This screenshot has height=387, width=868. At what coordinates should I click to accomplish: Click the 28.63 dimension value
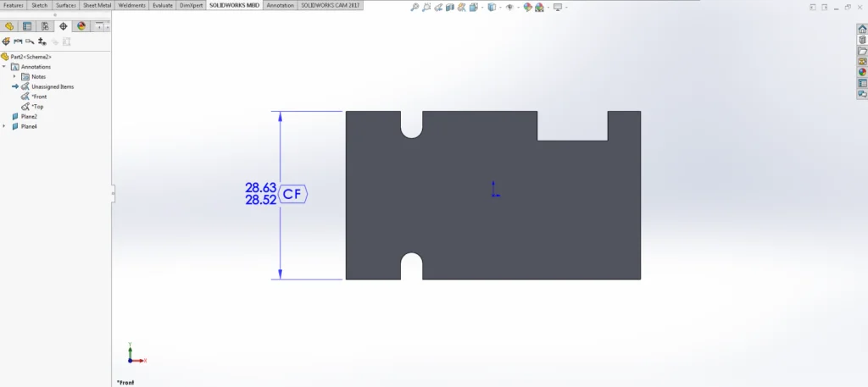(x=260, y=187)
